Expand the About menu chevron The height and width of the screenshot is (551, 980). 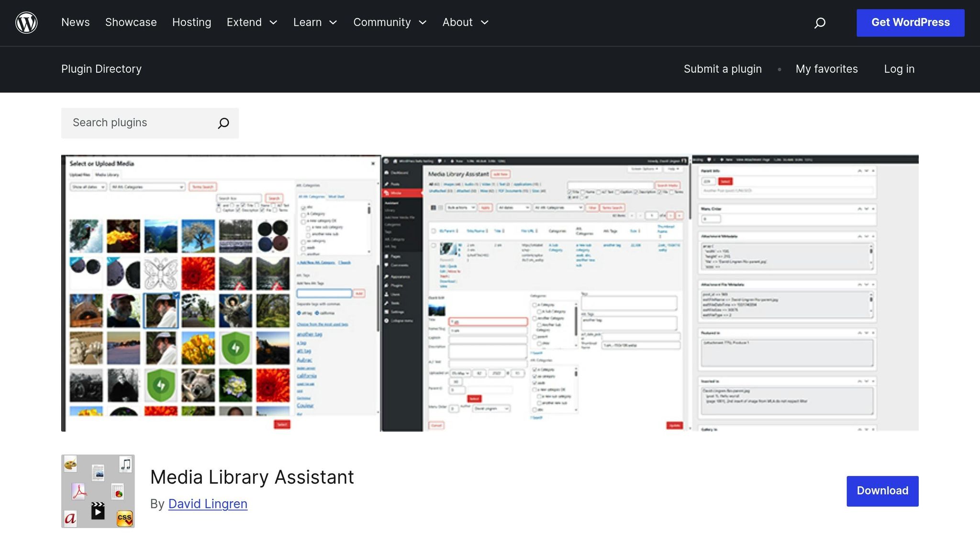pos(485,22)
